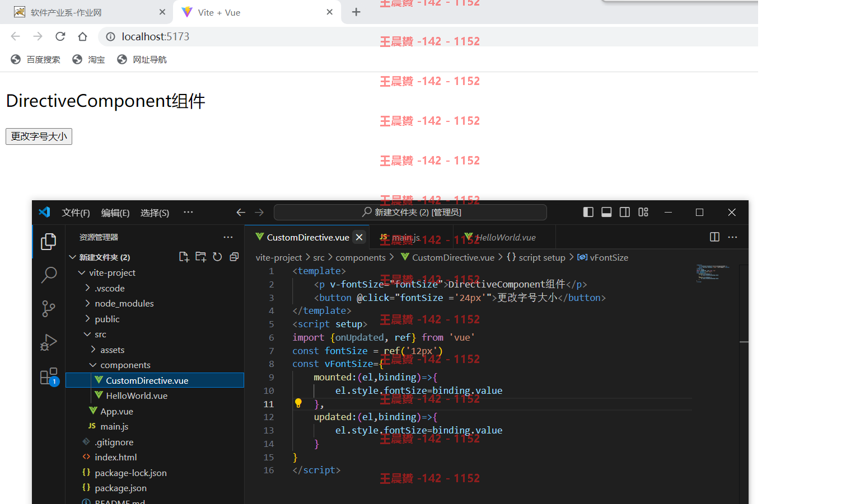Click browser forward arrow
This screenshot has width=860, height=504.
tap(38, 36)
